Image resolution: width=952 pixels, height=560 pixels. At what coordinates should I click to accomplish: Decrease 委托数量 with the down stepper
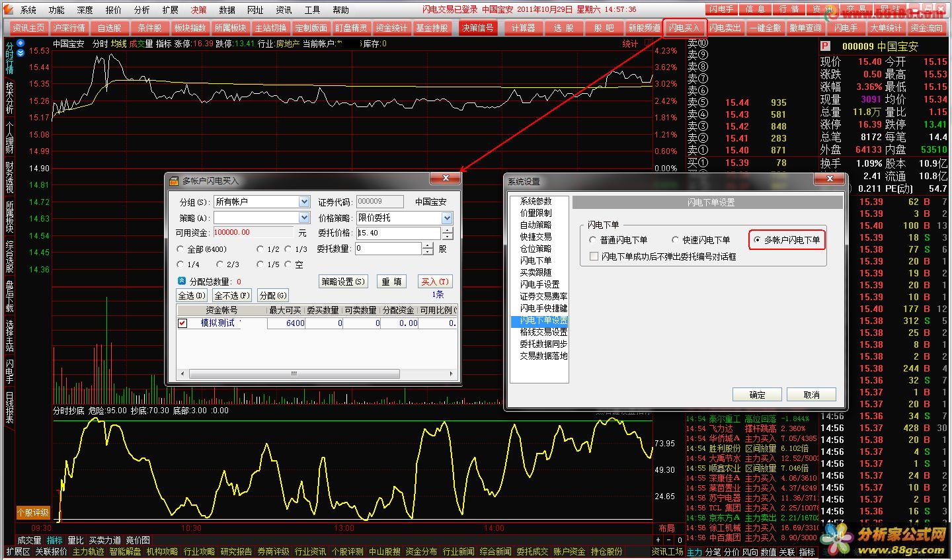click(428, 252)
